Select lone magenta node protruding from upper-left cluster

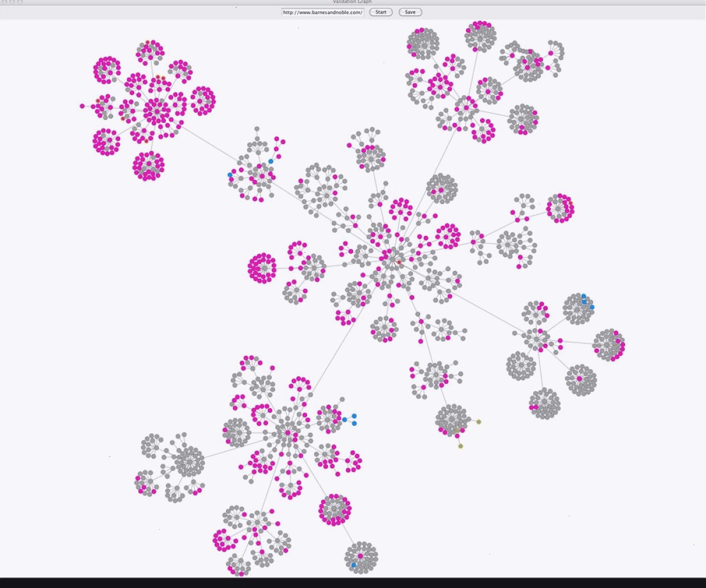click(x=82, y=106)
